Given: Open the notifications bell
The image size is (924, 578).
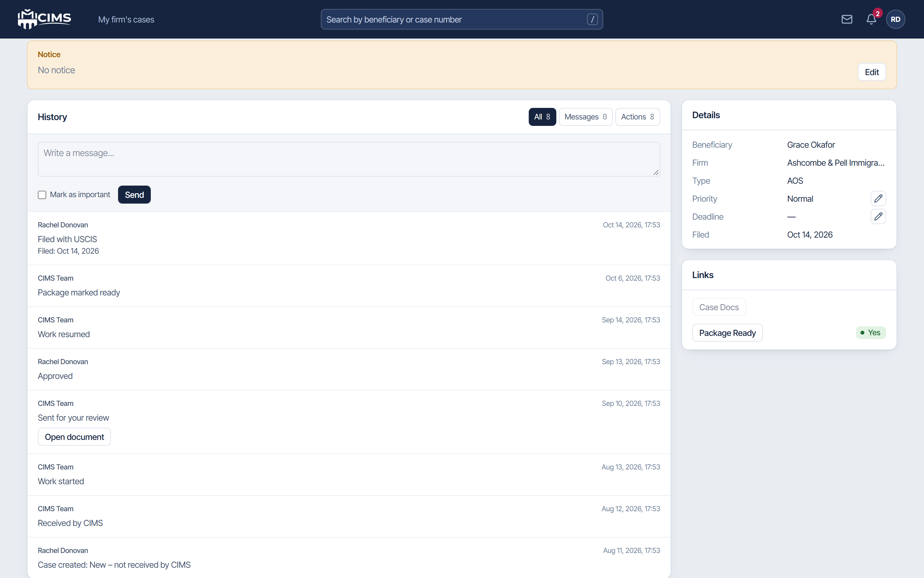Looking at the screenshot, I should [871, 19].
